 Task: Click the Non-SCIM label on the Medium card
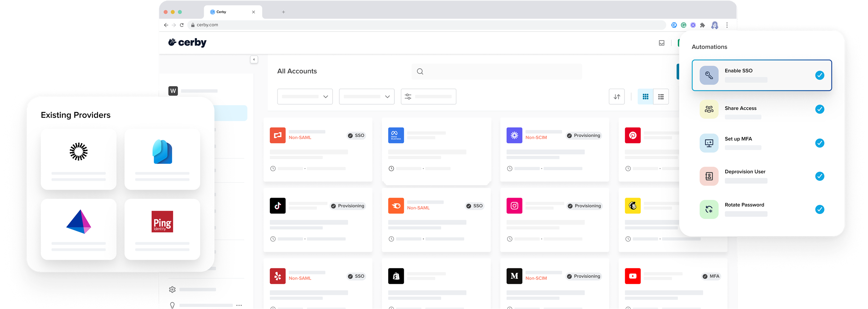pos(536,278)
